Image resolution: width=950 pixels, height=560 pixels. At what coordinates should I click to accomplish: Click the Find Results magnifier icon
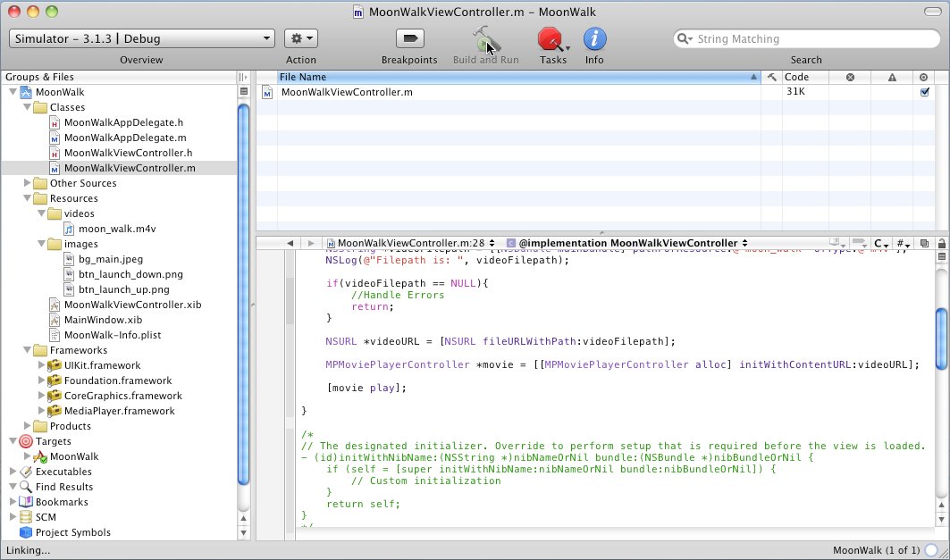(25, 487)
